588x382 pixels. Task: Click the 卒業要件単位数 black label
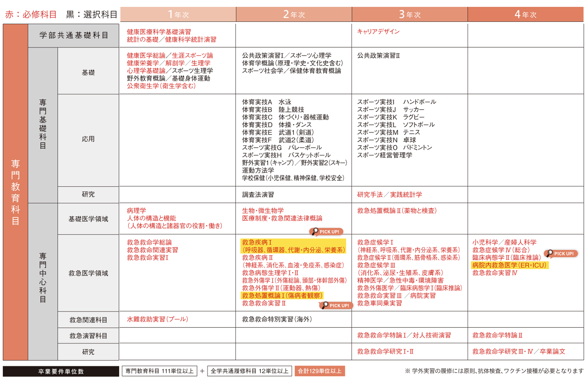(61, 371)
